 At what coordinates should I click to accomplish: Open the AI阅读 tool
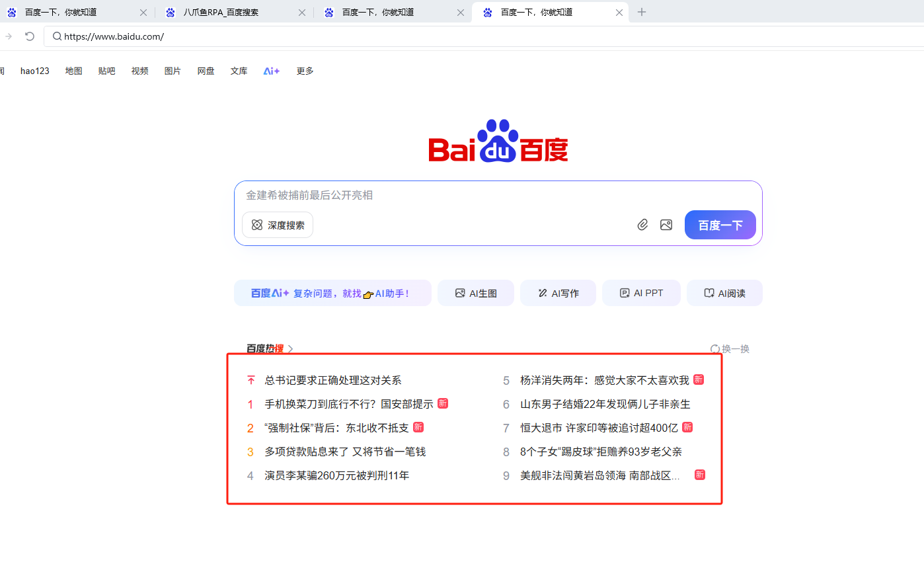(x=724, y=293)
